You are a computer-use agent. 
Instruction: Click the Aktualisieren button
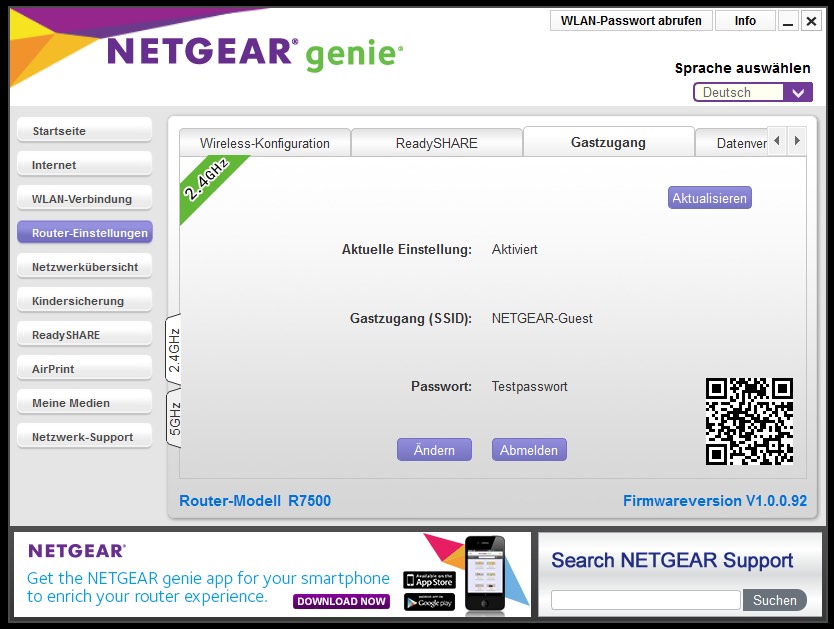coord(710,198)
